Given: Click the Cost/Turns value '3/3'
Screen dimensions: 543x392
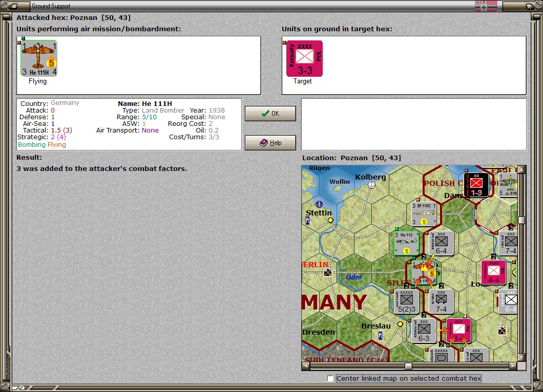Looking at the screenshot, I should 214,137.
